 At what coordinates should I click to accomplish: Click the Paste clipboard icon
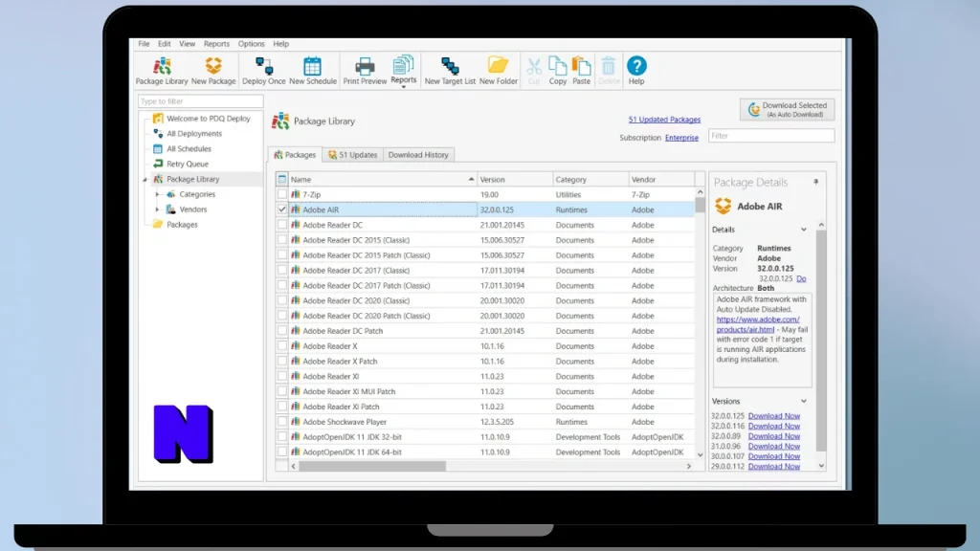tap(581, 71)
